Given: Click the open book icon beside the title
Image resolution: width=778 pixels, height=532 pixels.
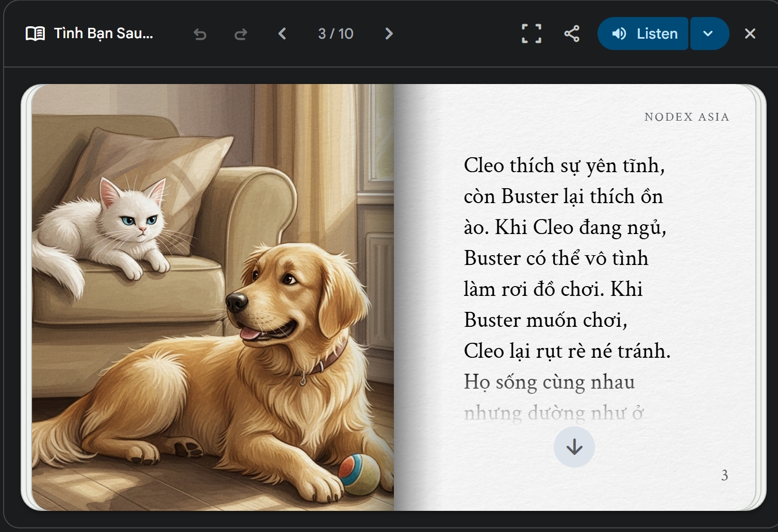Looking at the screenshot, I should tap(35, 34).
